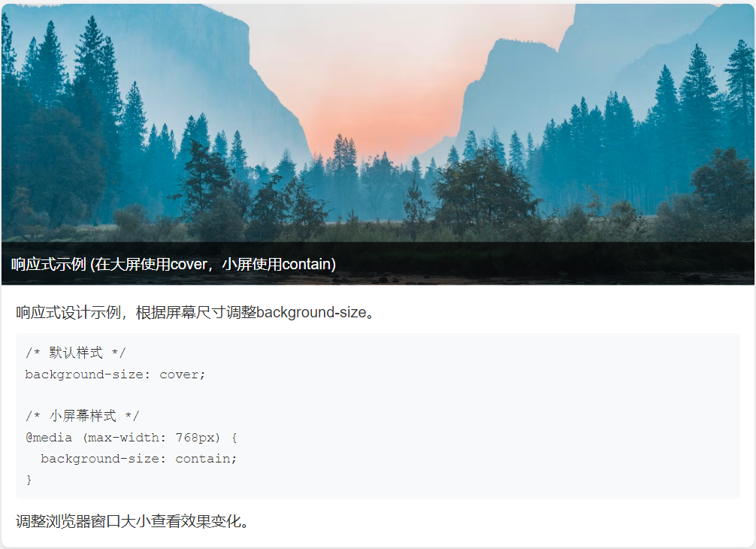This screenshot has height=549, width=756.
Task: Click the "@media" keyword in the code
Action: click(x=49, y=437)
